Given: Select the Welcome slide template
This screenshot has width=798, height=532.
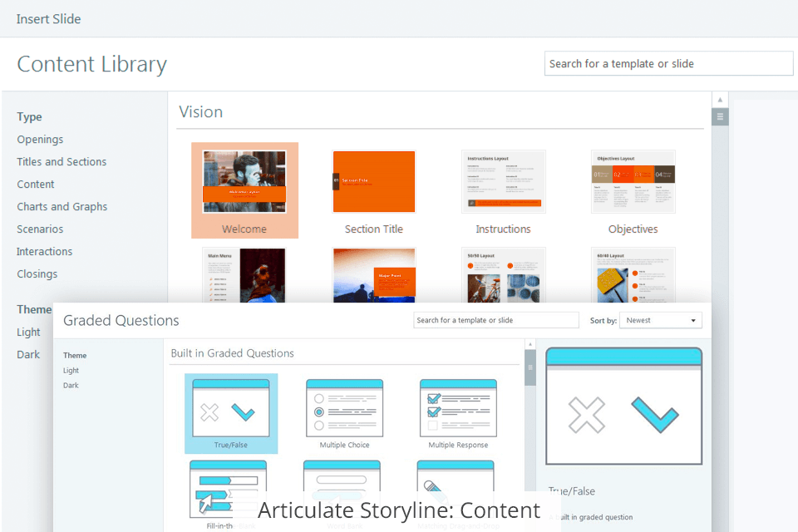Looking at the screenshot, I should [244, 190].
